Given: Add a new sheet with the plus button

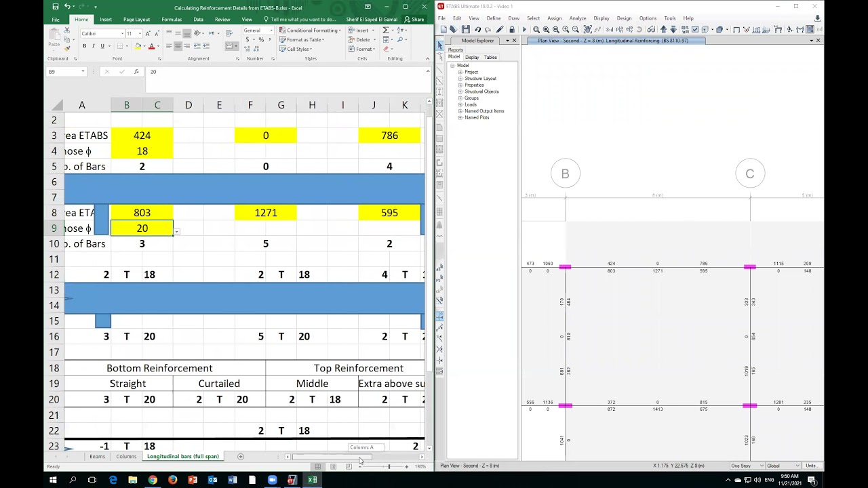Looking at the screenshot, I should tap(240, 457).
